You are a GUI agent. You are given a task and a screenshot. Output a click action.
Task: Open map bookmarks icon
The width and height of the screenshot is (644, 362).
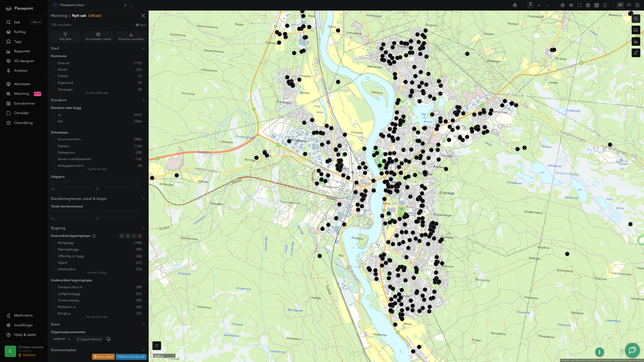pyautogui.click(x=605, y=5)
